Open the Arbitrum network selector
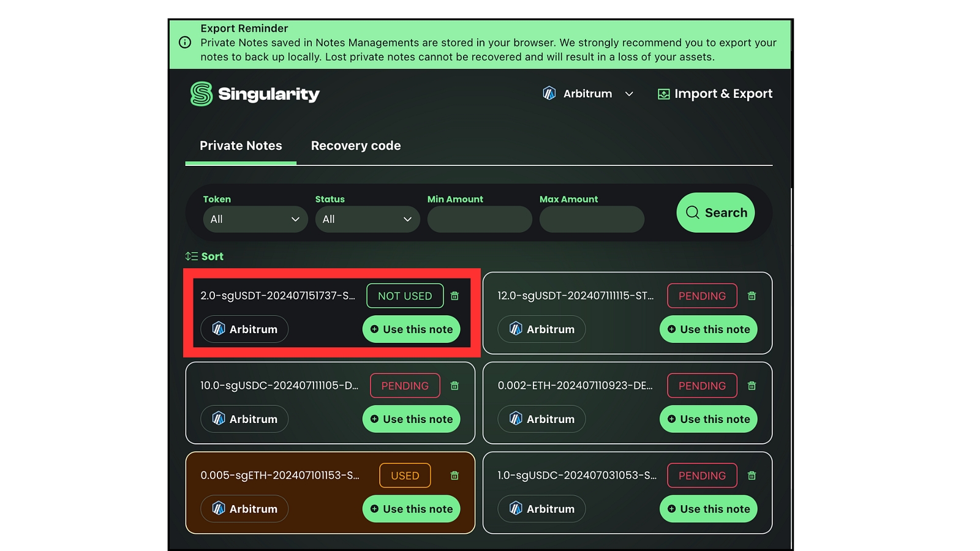 click(587, 94)
